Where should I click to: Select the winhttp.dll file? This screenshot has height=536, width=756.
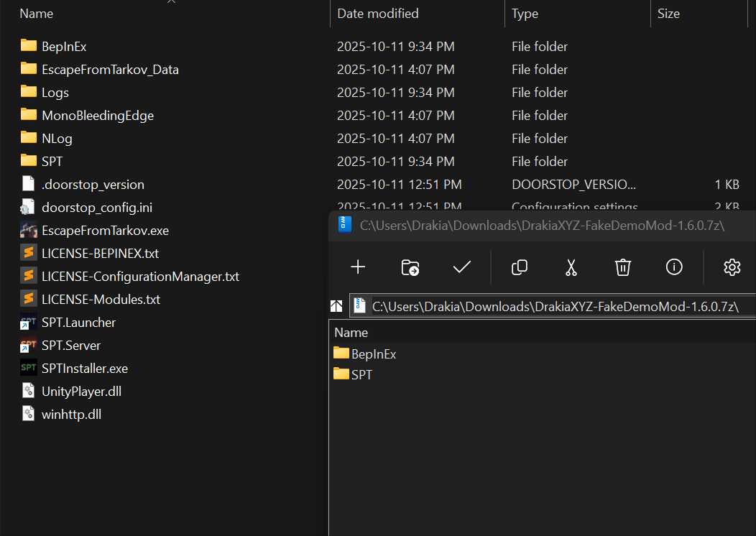[61, 415]
